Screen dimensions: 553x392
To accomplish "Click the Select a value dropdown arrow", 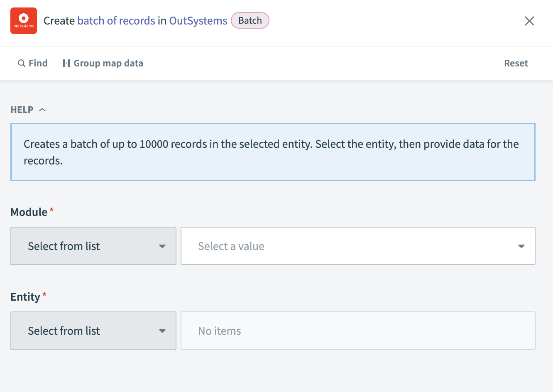I will (x=521, y=246).
